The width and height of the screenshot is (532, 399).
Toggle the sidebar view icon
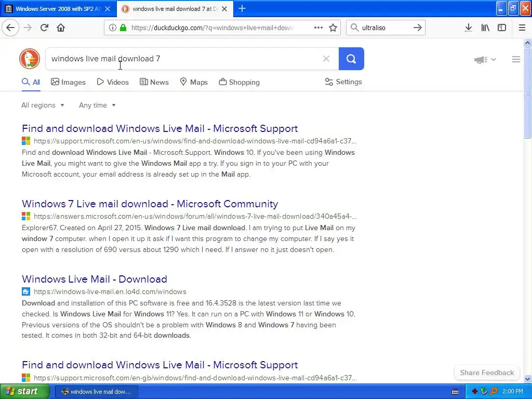(x=502, y=28)
